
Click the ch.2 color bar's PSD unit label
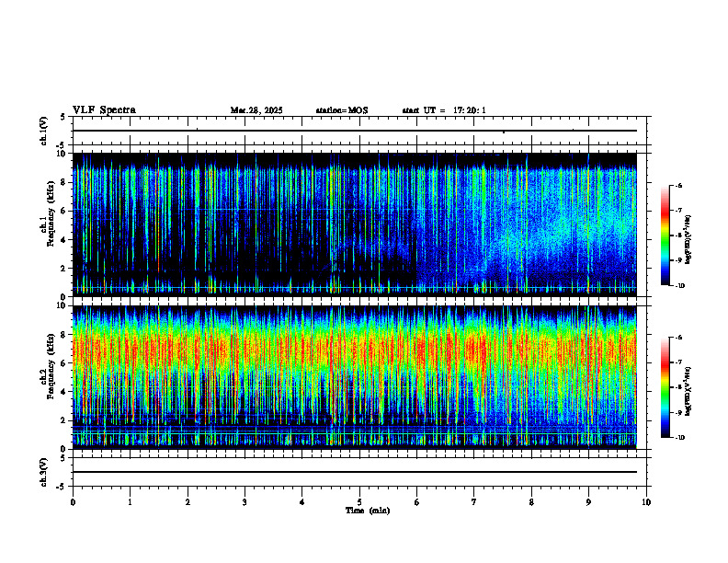688,392
